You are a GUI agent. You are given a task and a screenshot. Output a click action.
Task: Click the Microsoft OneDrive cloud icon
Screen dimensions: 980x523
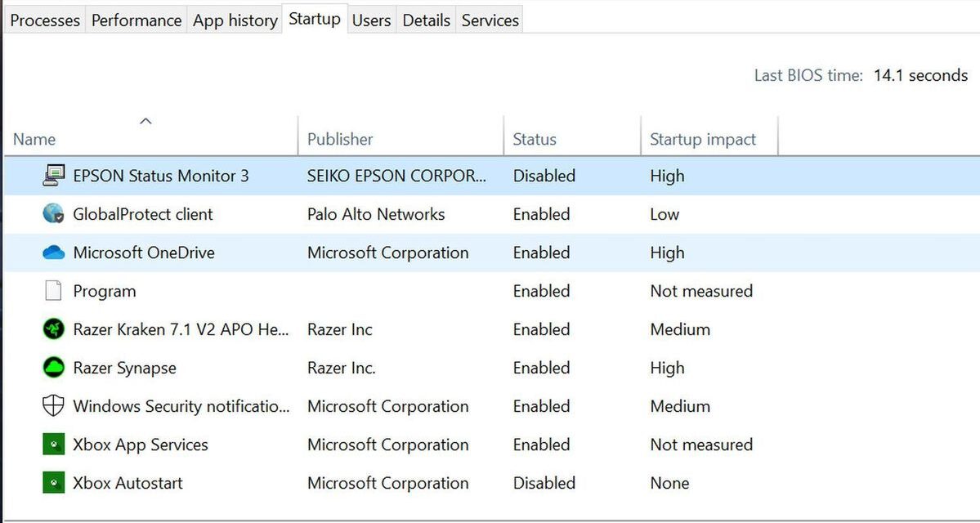[54, 253]
